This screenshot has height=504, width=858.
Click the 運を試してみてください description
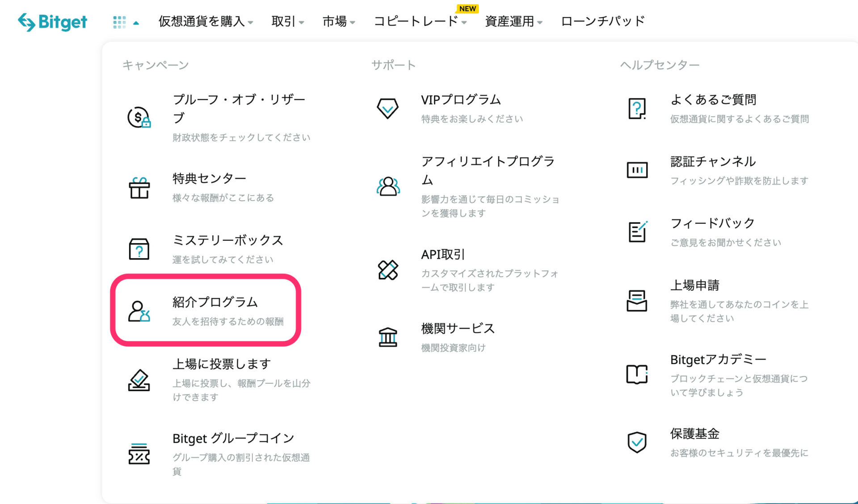(x=223, y=259)
